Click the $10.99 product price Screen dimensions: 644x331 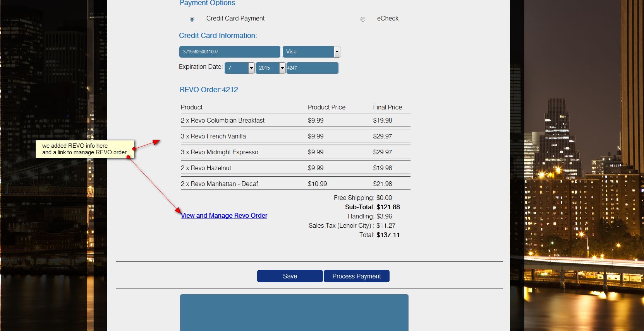click(x=318, y=184)
